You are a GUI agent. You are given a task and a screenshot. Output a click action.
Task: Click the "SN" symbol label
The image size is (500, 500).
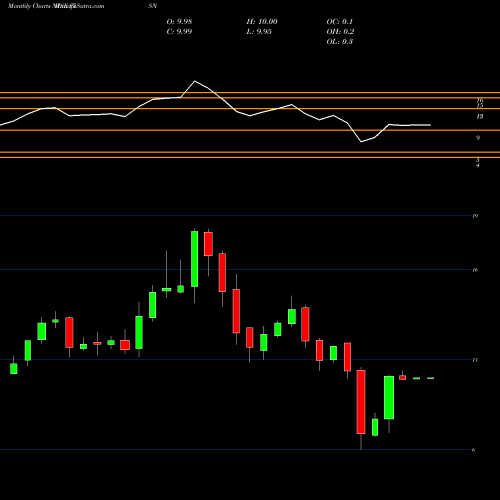pos(153,6)
